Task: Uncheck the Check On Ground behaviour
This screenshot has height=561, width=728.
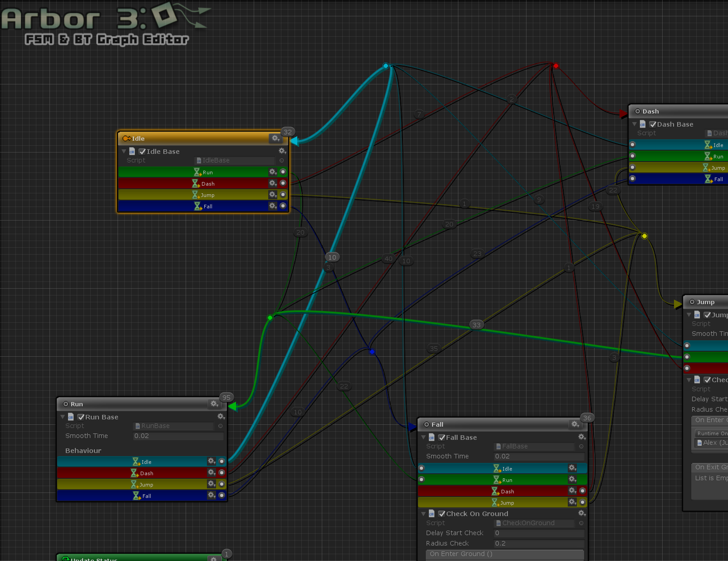Action: (442, 514)
